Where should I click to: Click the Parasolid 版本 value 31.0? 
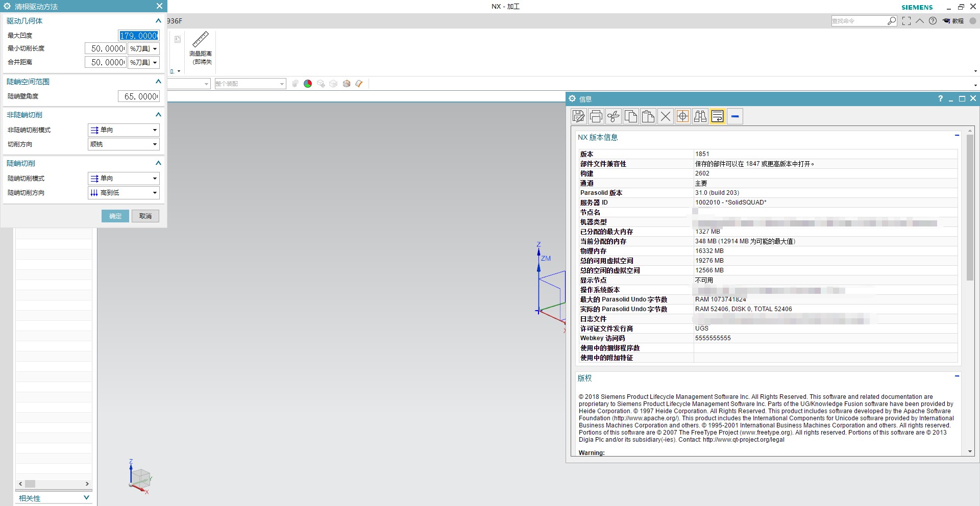click(717, 193)
